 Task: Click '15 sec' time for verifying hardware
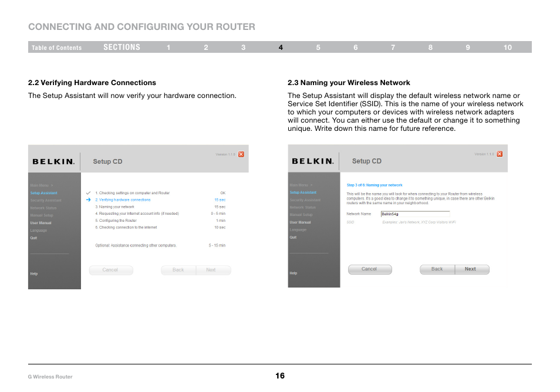point(220,200)
